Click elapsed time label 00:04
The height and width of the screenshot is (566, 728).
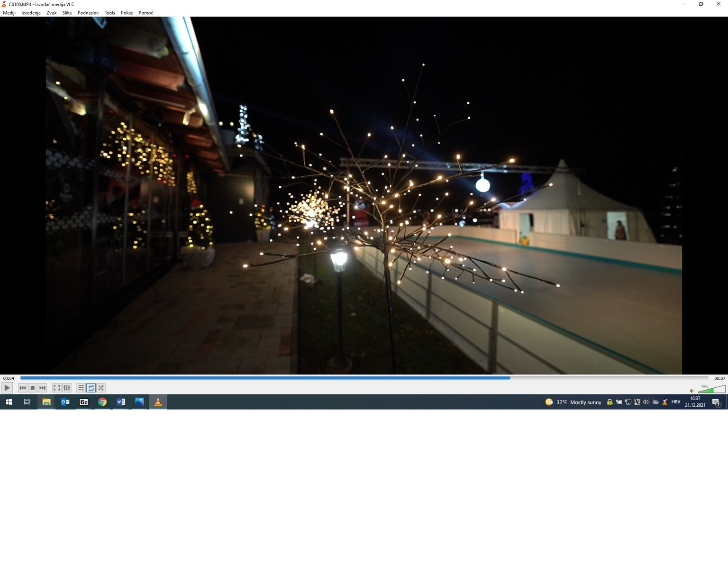pos(9,378)
